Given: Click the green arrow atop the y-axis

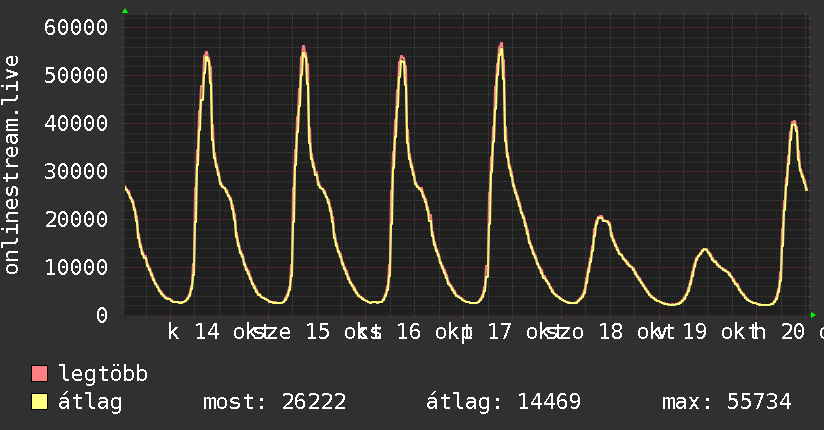Looking at the screenshot, I should click(x=125, y=11).
